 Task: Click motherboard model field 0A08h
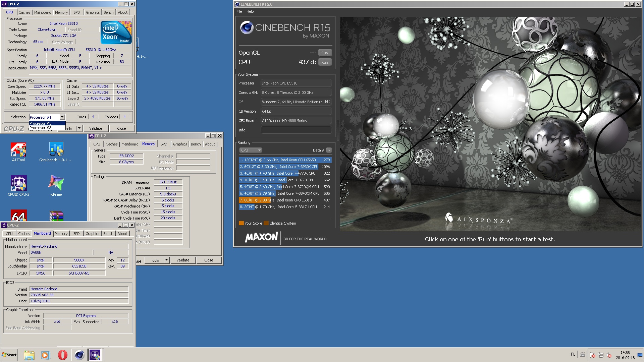[x=61, y=252]
